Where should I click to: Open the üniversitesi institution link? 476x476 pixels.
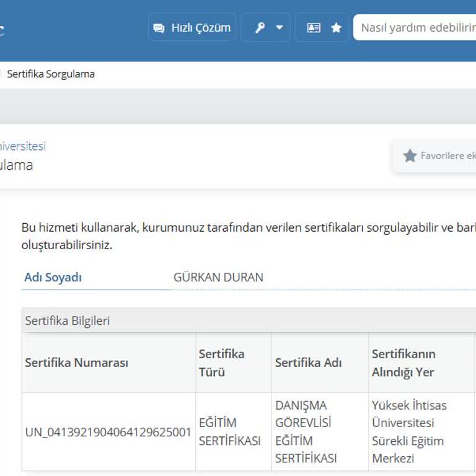(22, 146)
